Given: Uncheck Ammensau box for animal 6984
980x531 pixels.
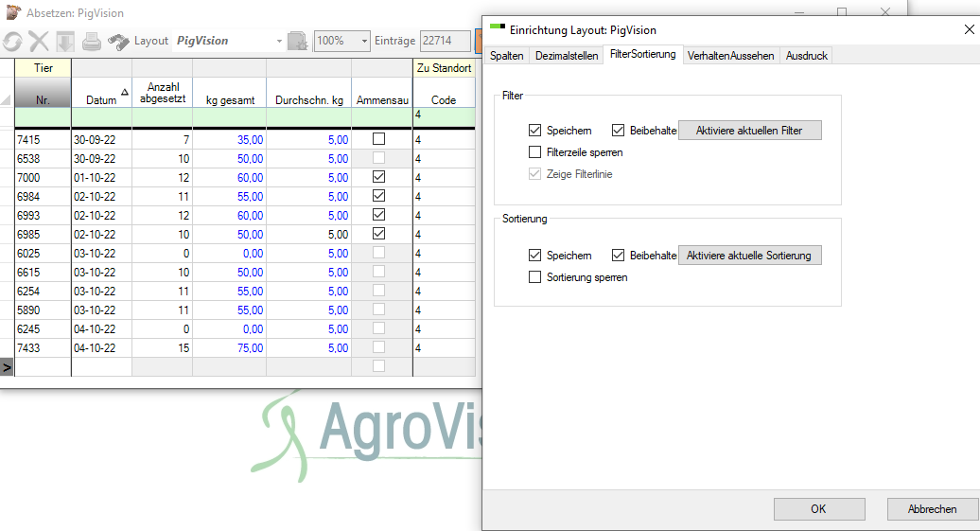Looking at the screenshot, I should tap(378, 196).
